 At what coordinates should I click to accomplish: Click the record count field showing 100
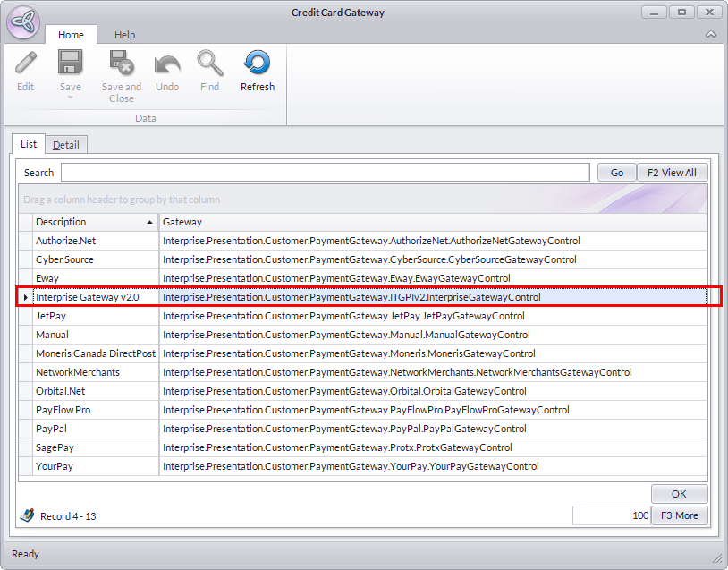click(612, 515)
